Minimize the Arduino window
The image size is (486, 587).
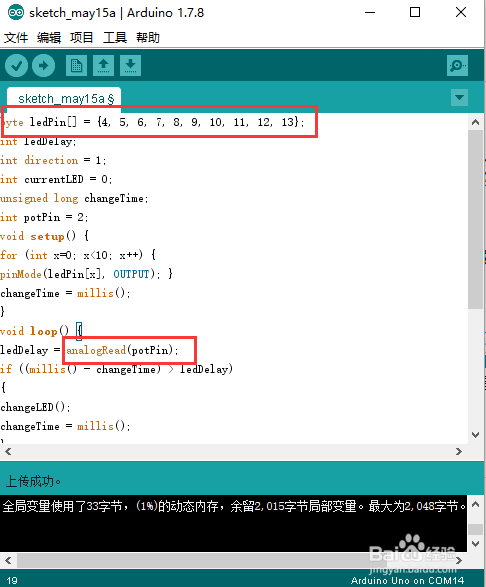pos(370,12)
